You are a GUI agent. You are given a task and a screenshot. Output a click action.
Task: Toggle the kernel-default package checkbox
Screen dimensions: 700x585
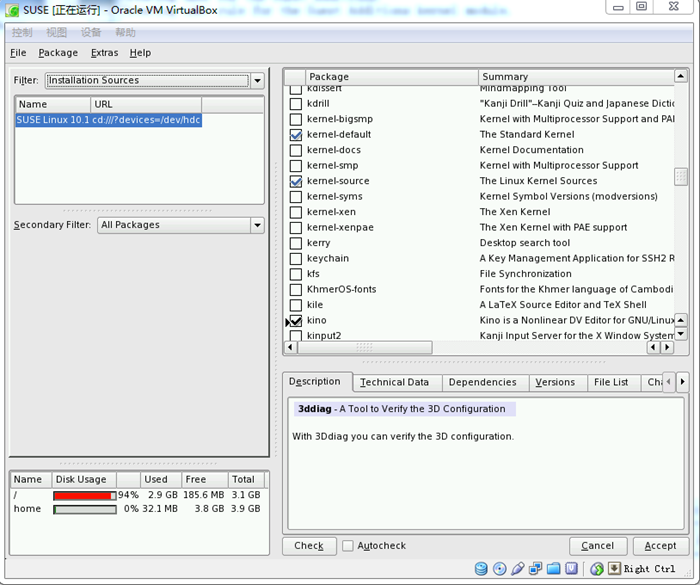[x=296, y=134]
